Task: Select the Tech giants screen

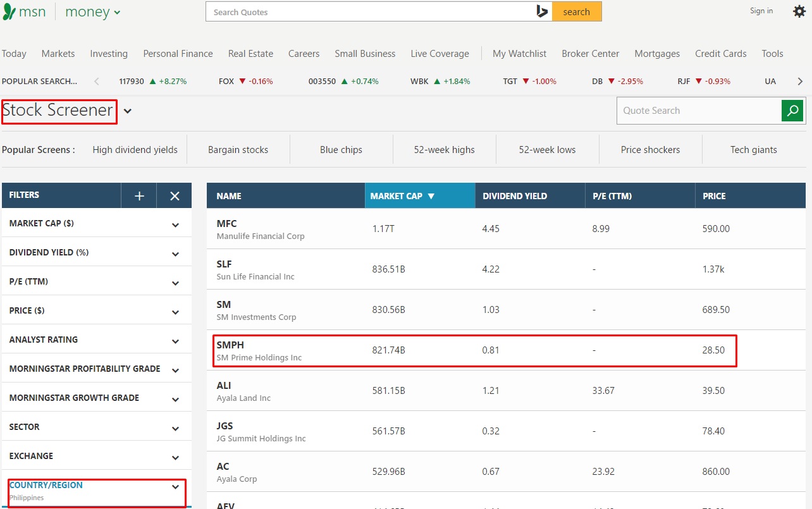Action: [754, 150]
